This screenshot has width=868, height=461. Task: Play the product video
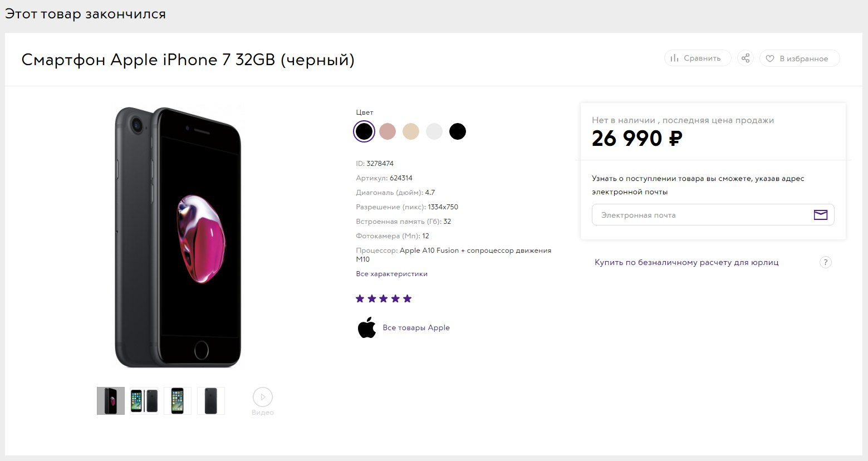pos(262,398)
